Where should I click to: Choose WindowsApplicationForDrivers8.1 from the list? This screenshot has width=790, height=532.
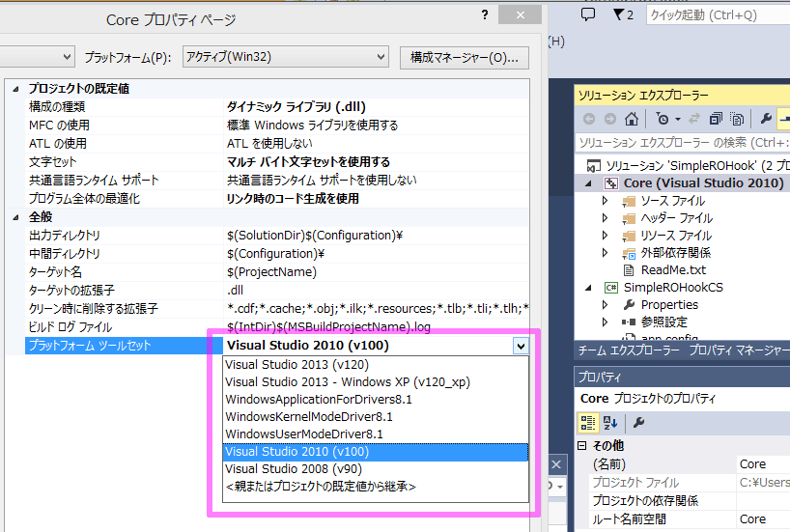click(376, 400)
